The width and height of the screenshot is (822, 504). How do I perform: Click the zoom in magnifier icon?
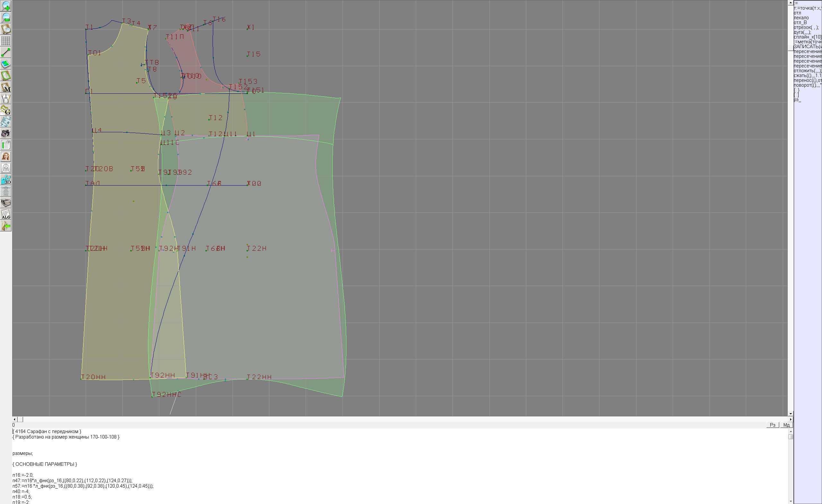pyautogui.click(x=6, y=6)
